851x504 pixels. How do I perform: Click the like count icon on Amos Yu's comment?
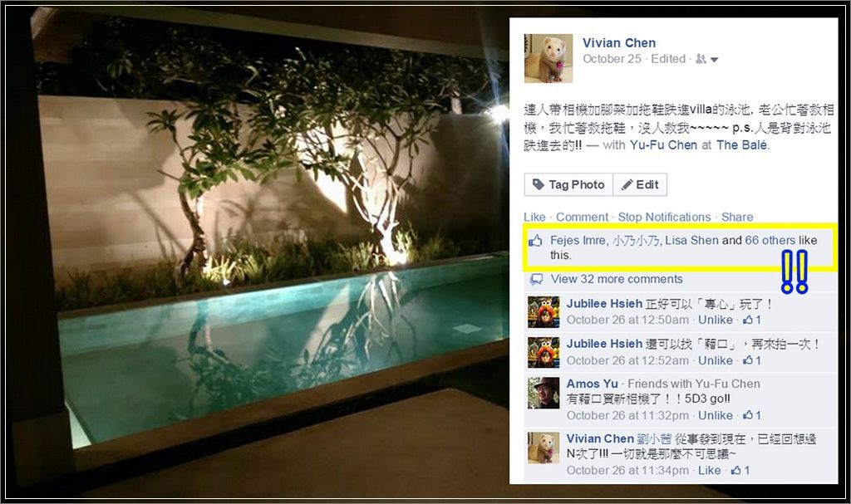click(749, 415)
